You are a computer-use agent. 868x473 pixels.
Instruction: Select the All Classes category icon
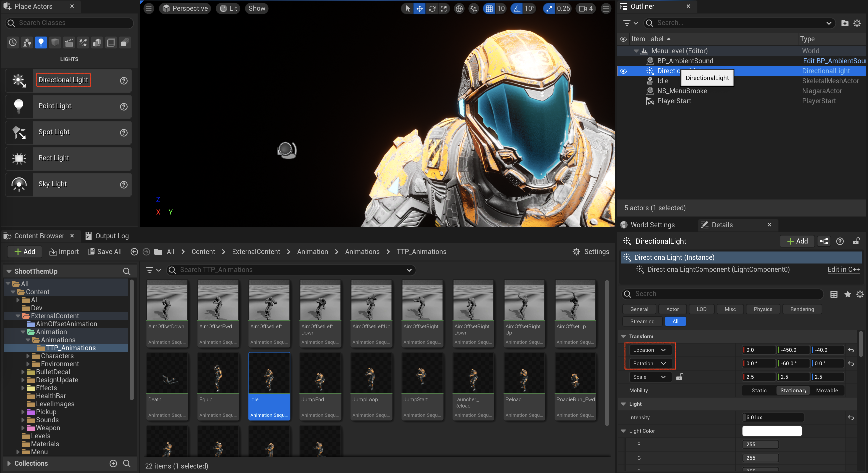click(x=125, y=43)
